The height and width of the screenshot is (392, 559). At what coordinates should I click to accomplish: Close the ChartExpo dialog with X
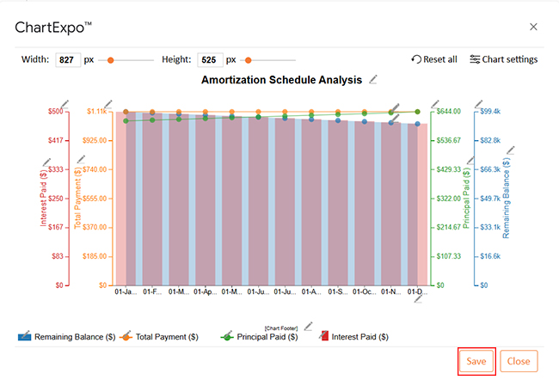tap(533, 27)
